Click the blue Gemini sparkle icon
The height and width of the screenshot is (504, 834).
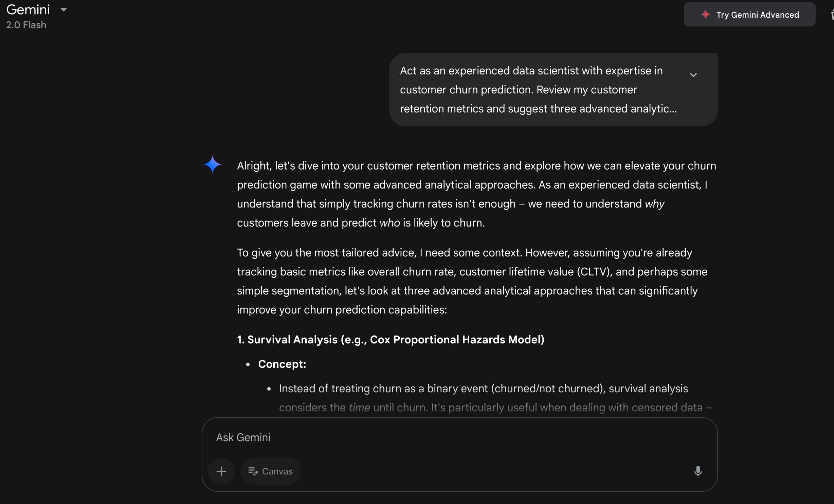[213, 164]
